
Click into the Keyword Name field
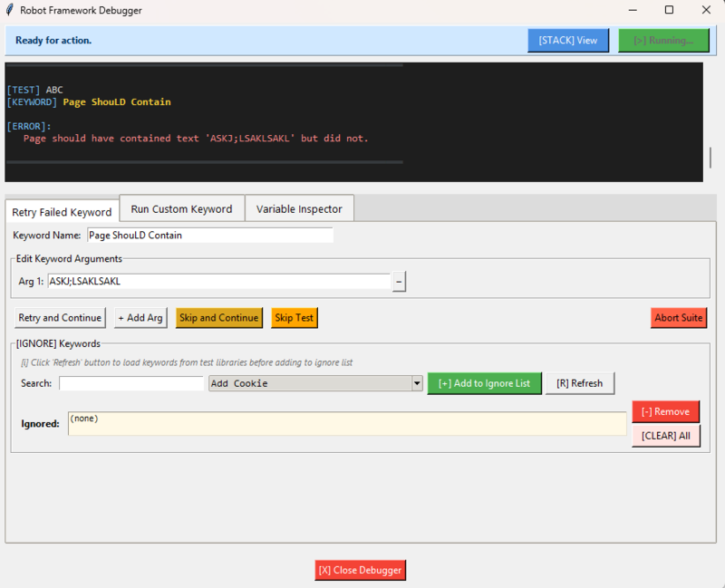210,235
